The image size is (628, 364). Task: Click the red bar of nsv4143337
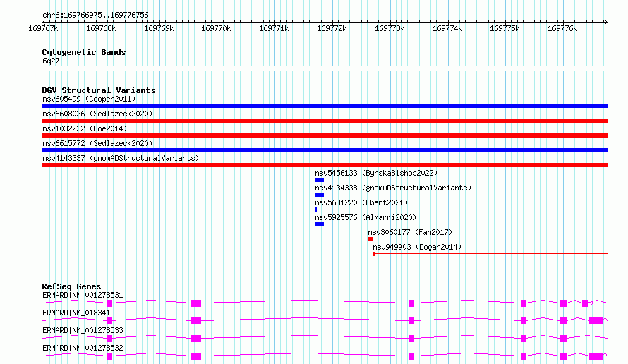click(x=325, y=165)
